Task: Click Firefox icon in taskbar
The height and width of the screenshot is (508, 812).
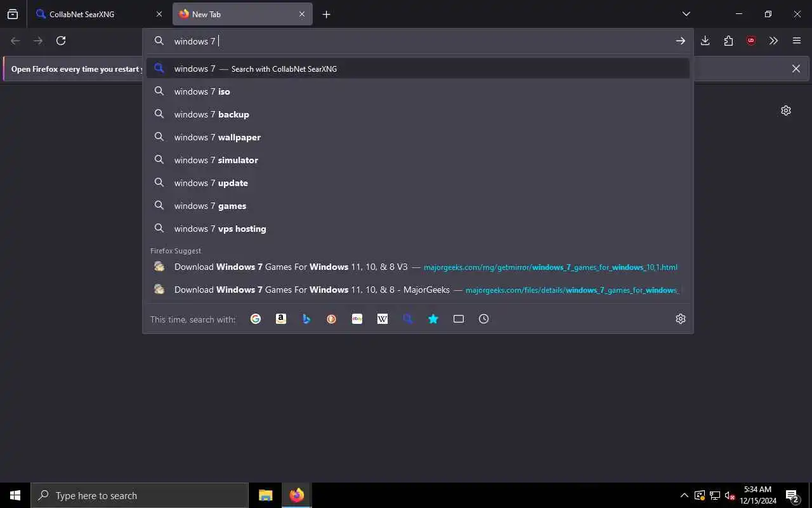Action: coord(296,495)
